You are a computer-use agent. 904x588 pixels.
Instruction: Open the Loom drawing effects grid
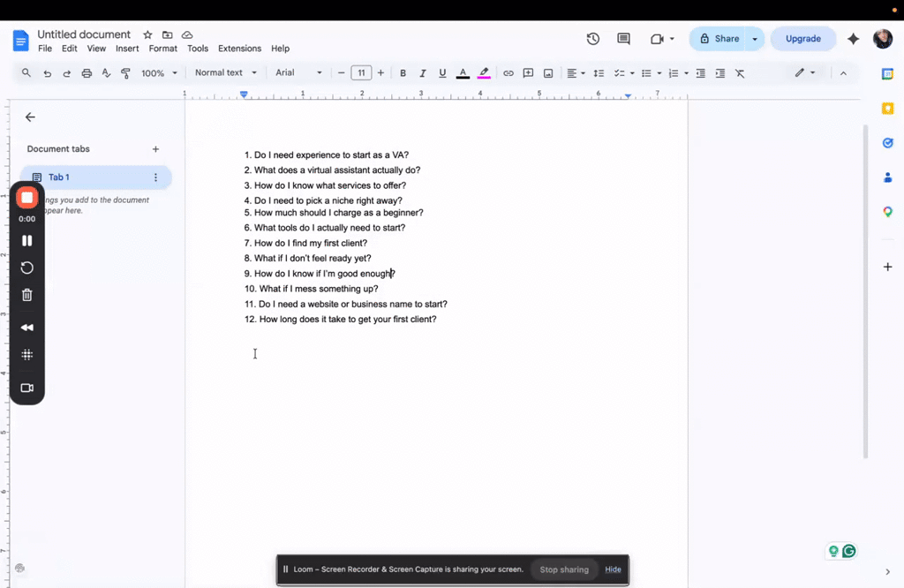[26, 355]
